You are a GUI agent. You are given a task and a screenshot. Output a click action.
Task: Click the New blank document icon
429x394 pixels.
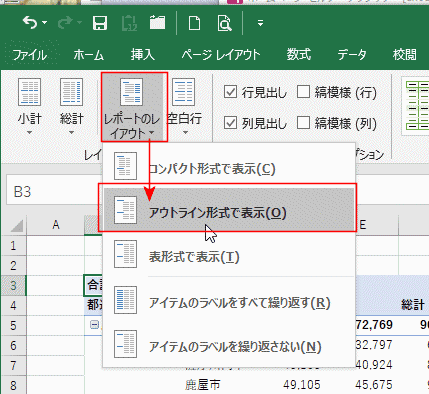click(x=194, y=23)
